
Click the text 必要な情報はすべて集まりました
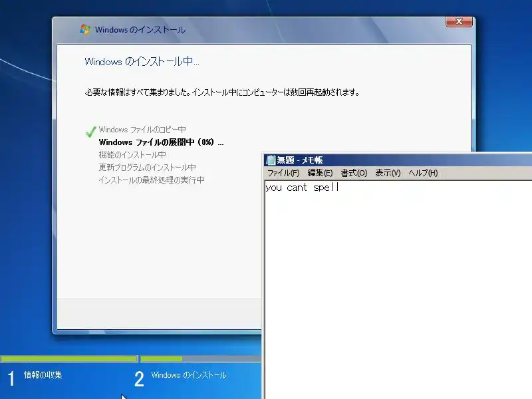[x=138, y=92]
